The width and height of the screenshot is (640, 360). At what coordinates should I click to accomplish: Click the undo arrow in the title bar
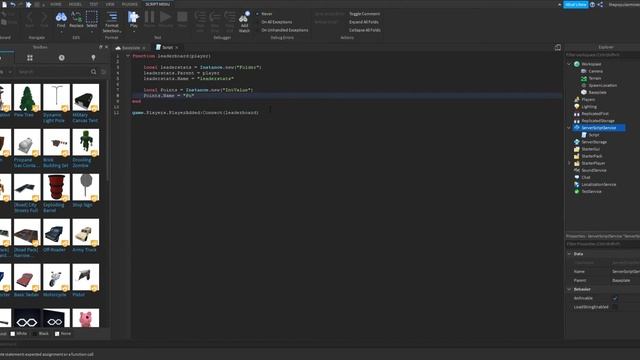[x=13, y=4]
